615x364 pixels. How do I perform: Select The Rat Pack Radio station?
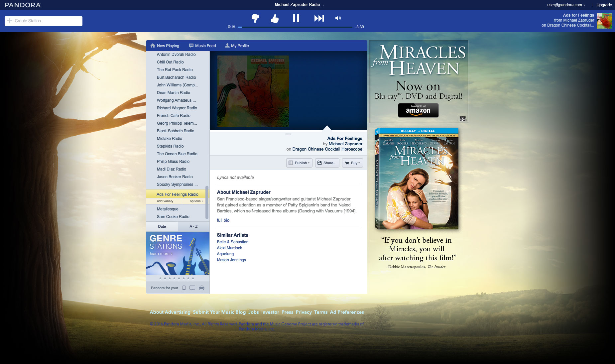point(175,70)
